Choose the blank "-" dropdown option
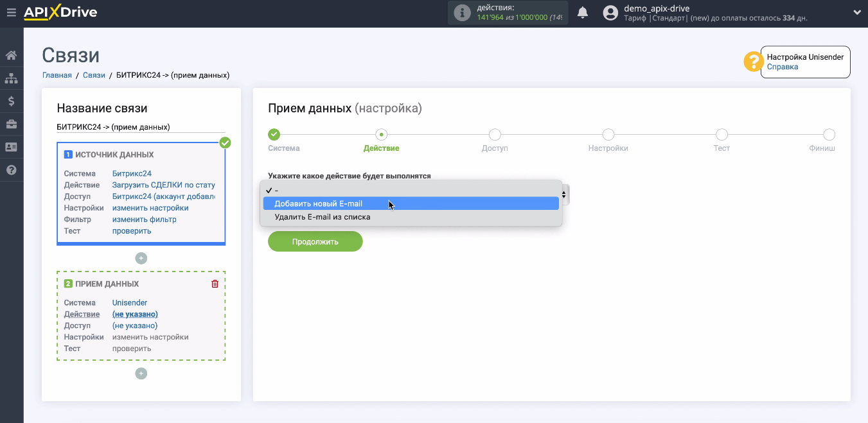 (x=411, y=190)
